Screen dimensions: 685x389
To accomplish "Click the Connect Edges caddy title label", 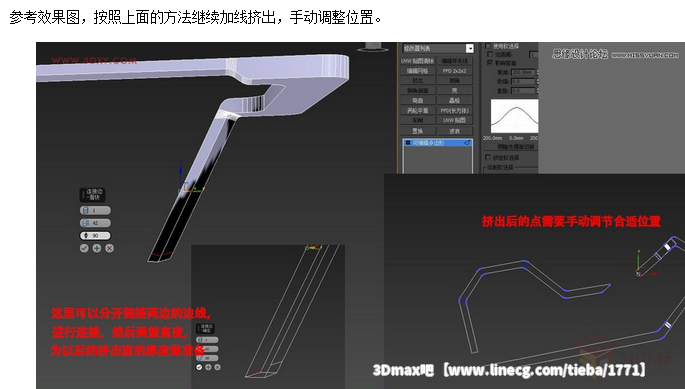I will tap(93, 194).
